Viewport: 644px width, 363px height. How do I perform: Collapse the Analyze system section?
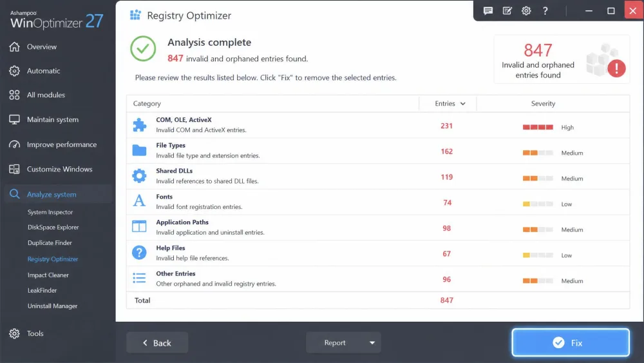point(59,194)
